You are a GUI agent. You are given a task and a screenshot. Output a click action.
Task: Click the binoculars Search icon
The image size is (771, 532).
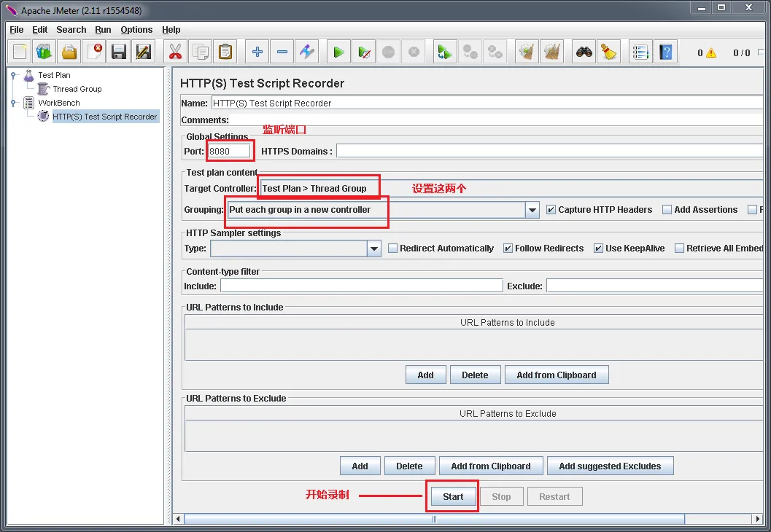coord(584,52)
